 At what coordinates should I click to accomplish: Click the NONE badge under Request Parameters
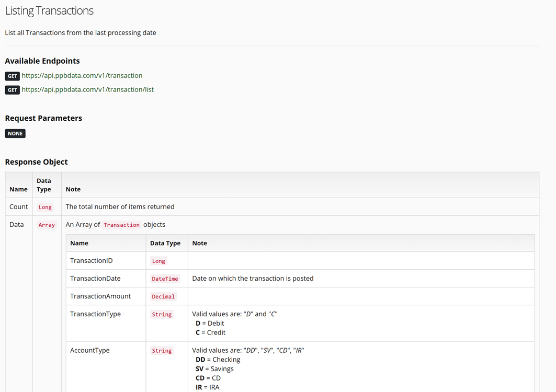[x=15, y=134]
